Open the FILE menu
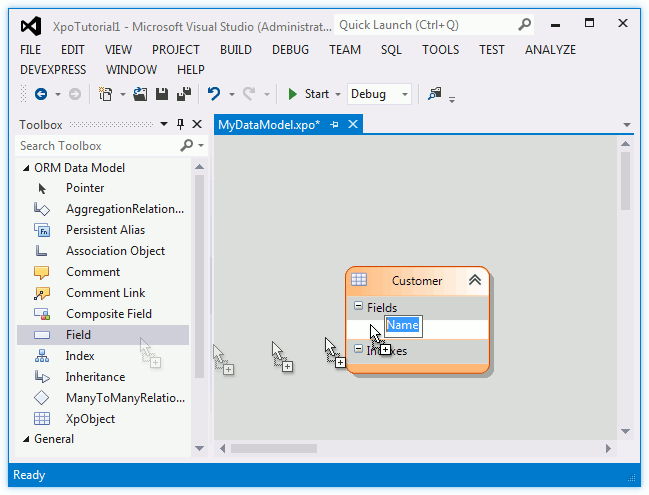Viewport: 649px width, 495px height. coord(31,50)
